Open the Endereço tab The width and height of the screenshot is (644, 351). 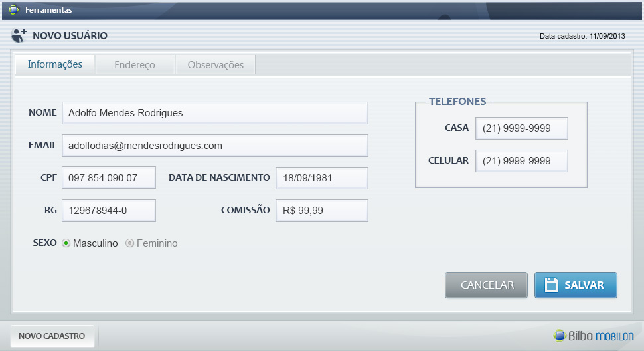(x=135, y=65)
